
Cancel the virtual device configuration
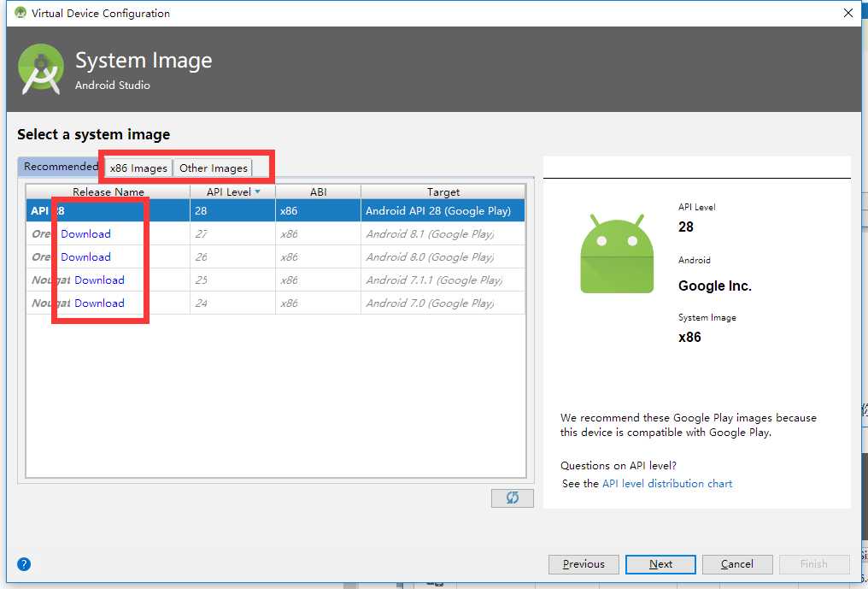point(736,564)
